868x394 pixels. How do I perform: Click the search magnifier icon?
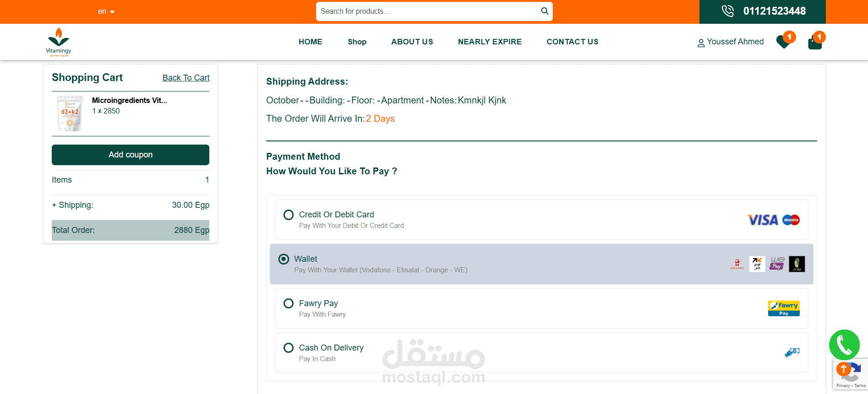coord(545,11)
